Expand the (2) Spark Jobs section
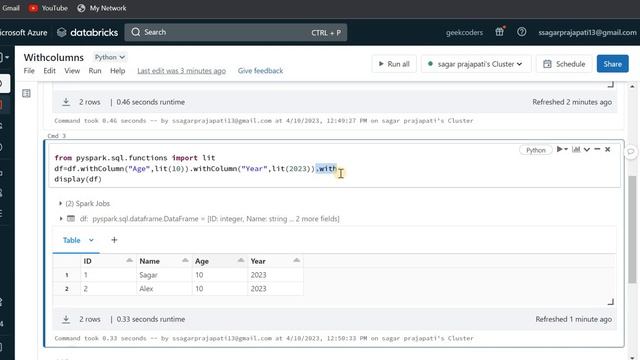The width and height of the screenshot is (640, 360). coord(60,203)
